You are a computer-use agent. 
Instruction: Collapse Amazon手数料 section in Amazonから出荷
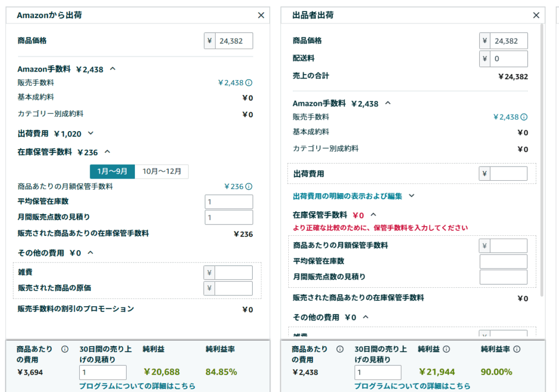tap(113, 69)
